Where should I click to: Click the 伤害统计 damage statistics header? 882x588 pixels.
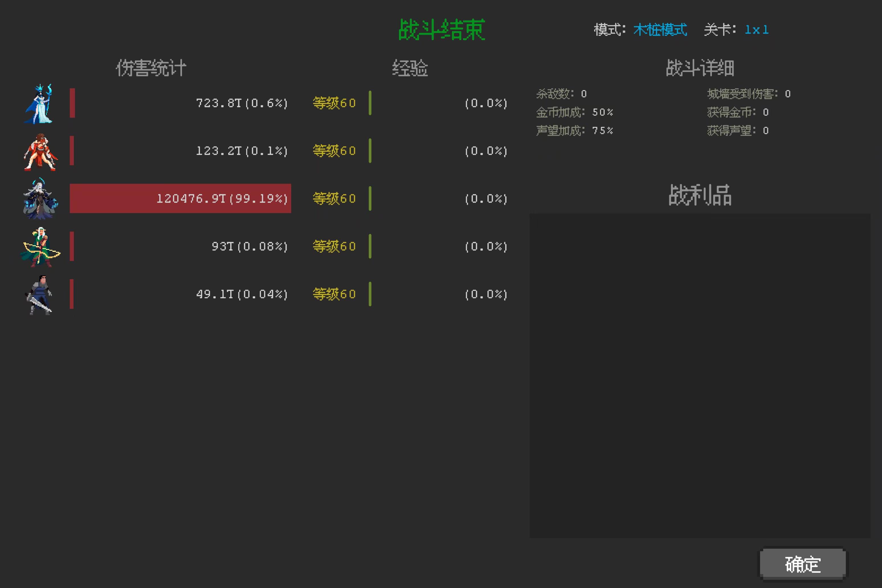click(x=151, y=68)
